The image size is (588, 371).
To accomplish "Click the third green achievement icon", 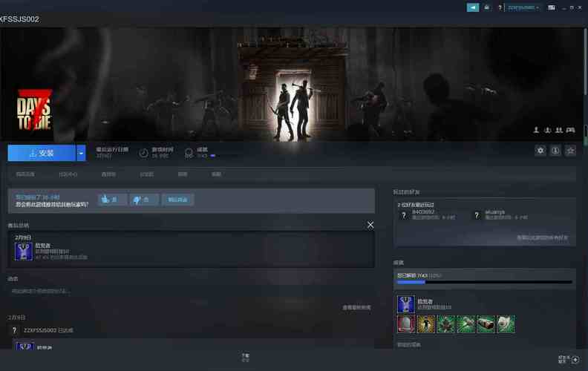I will point(486,324).
